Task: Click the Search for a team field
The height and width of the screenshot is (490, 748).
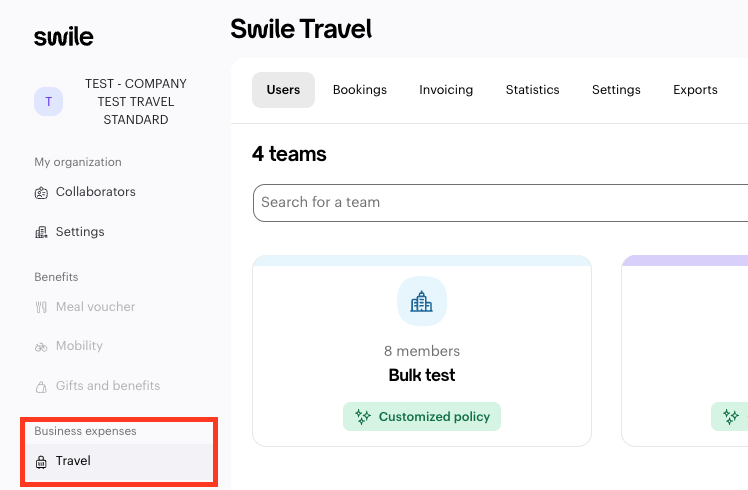Action: click(500, 202)
